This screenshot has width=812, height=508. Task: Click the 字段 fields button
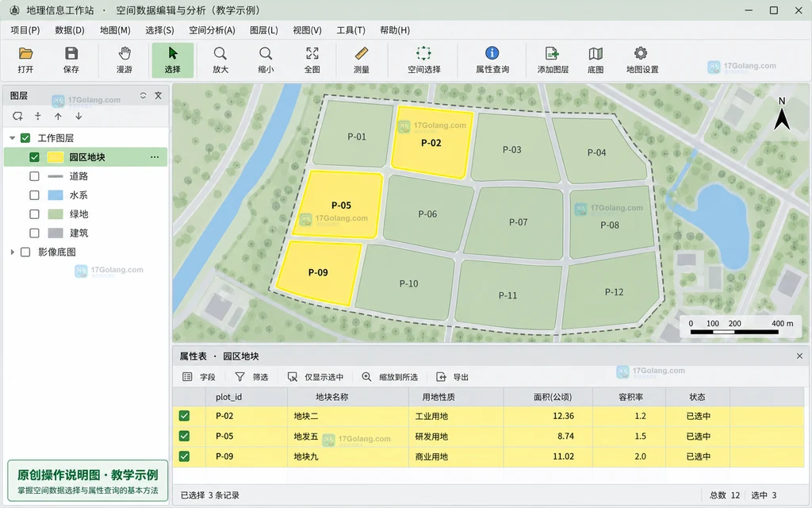click(x=199, y=377)
